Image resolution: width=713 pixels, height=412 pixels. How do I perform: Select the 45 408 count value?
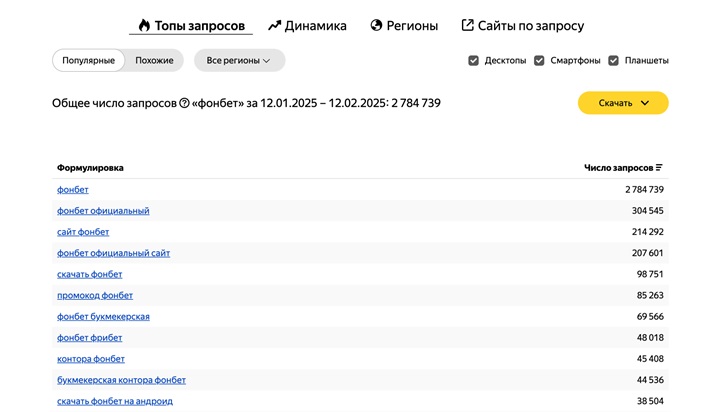pos(650,359)
